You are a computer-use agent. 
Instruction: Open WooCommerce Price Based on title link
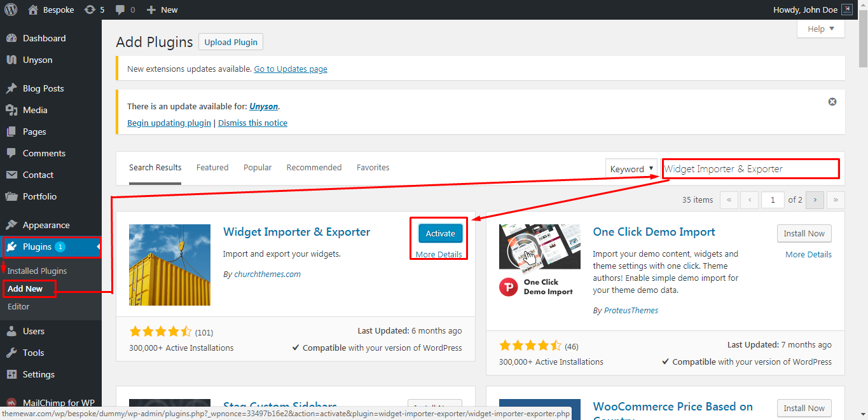(673, 407)
